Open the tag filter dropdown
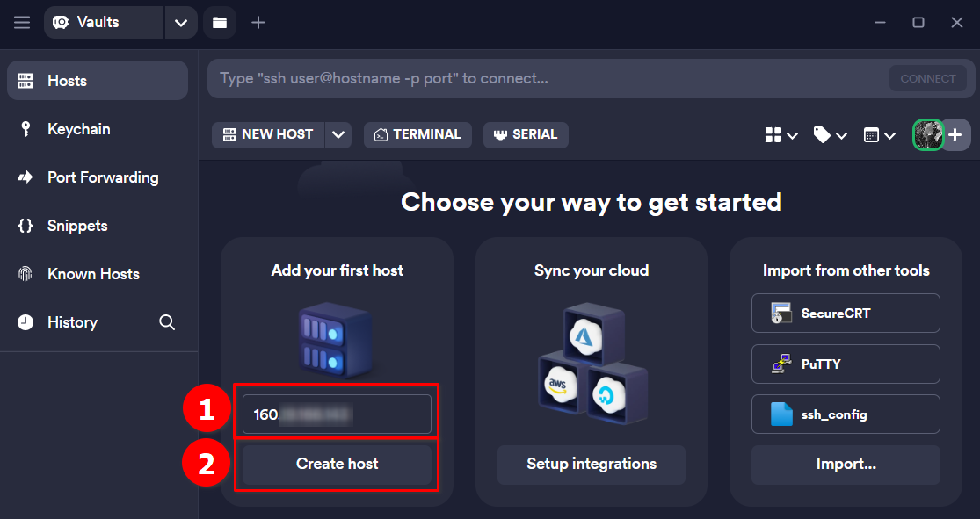Image resolution: width=980 pixels, height=519 pixels. 830,135
